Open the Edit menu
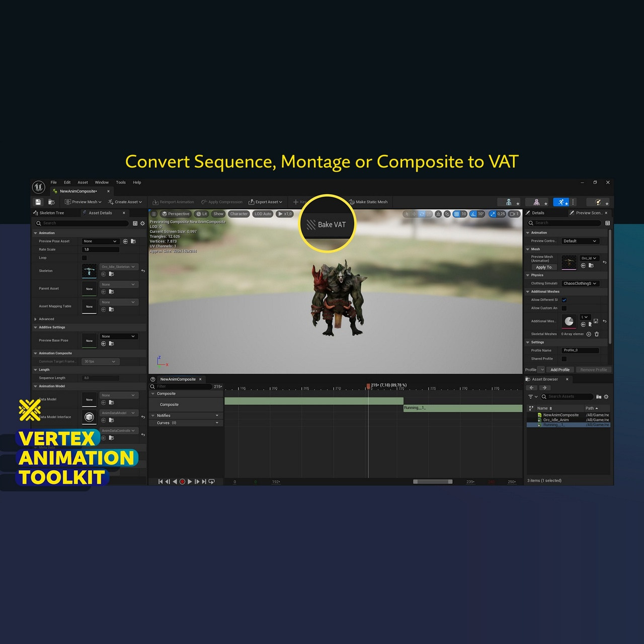644x644 pixels. 67,183
